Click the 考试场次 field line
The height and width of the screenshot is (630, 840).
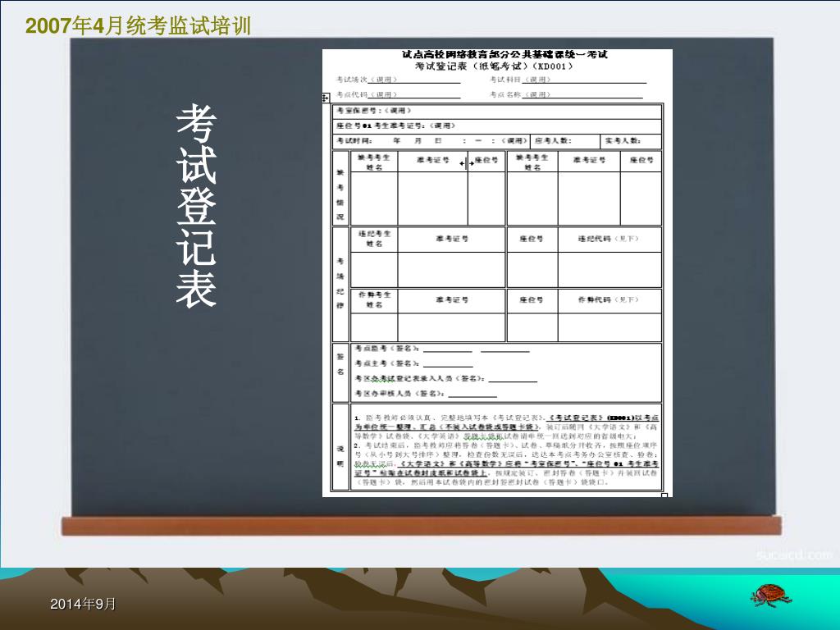[398, 80]
